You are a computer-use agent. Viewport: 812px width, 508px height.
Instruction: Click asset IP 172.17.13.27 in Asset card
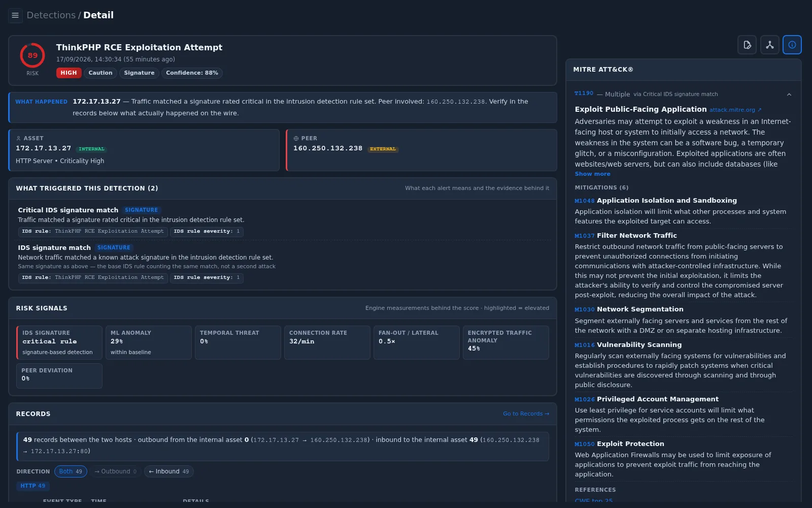tap(44, 148)
